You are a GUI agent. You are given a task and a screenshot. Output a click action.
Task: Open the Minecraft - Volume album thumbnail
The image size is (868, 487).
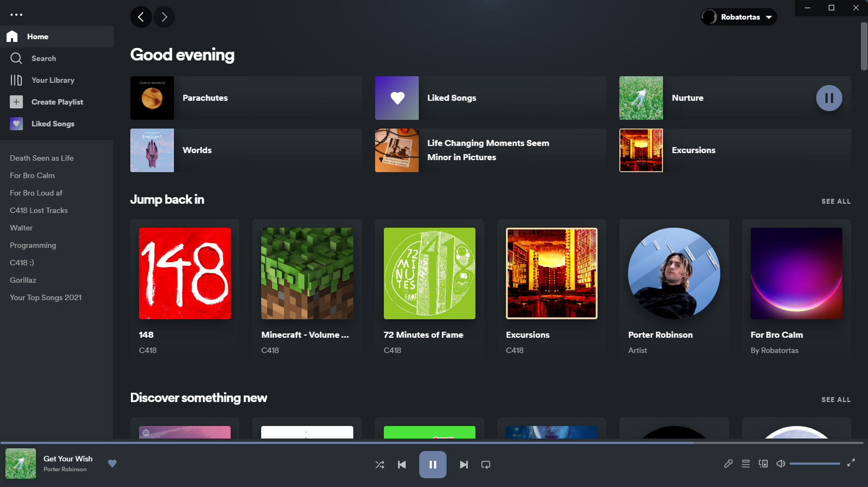pos(307,273)
